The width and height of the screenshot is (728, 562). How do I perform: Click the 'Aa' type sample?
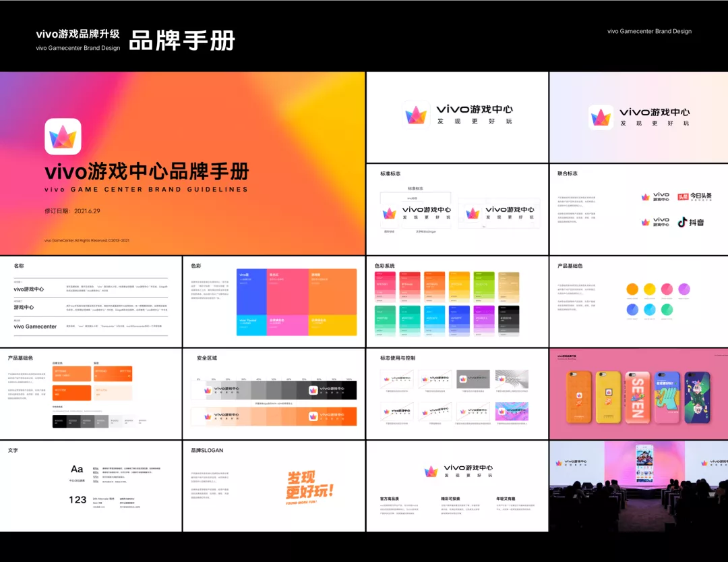[x=77, y=469]
